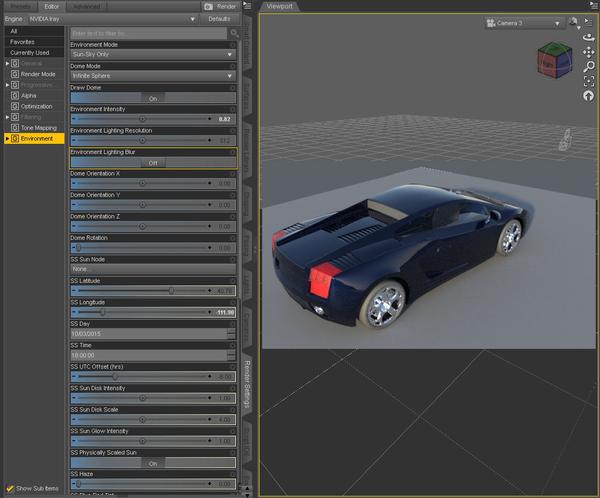Toggle the Draw Dome On switch
The image size is (600, 498).
point(153,98)
